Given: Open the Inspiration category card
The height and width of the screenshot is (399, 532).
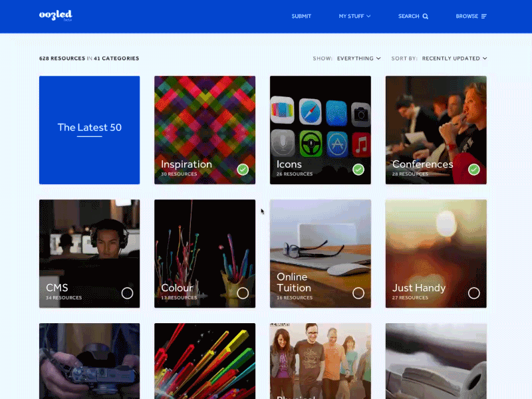Looking at the screenshot, I should [x=205, y=130].
